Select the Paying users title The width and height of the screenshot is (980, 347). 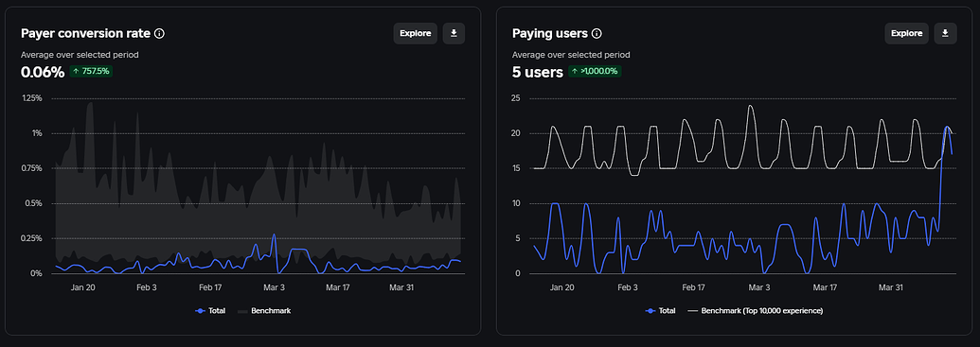(x=550, y=34)
